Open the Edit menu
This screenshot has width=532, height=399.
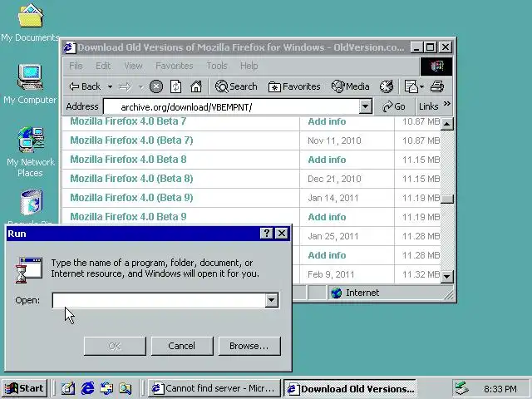pyautogui.click(x=103, y=66)
